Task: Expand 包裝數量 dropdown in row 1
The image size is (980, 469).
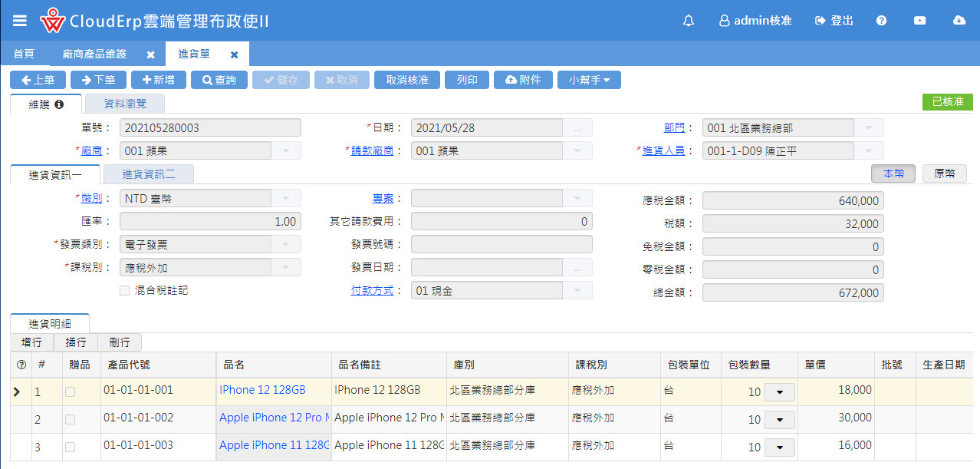Action: click(x=780, y=392)
